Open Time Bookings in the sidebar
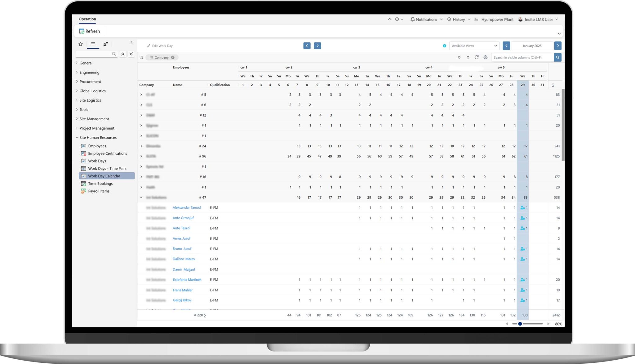The image size is (635, 364). (x=83, y=183)
